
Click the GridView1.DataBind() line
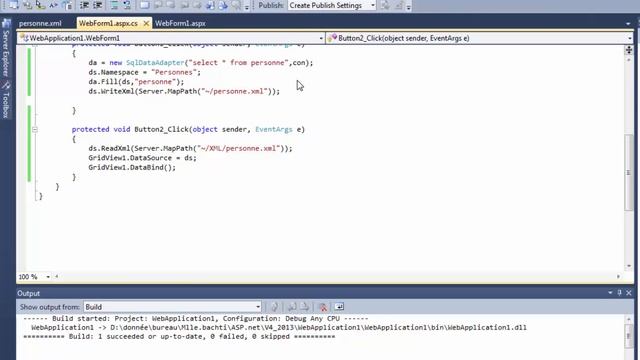(x=132, y=167)
